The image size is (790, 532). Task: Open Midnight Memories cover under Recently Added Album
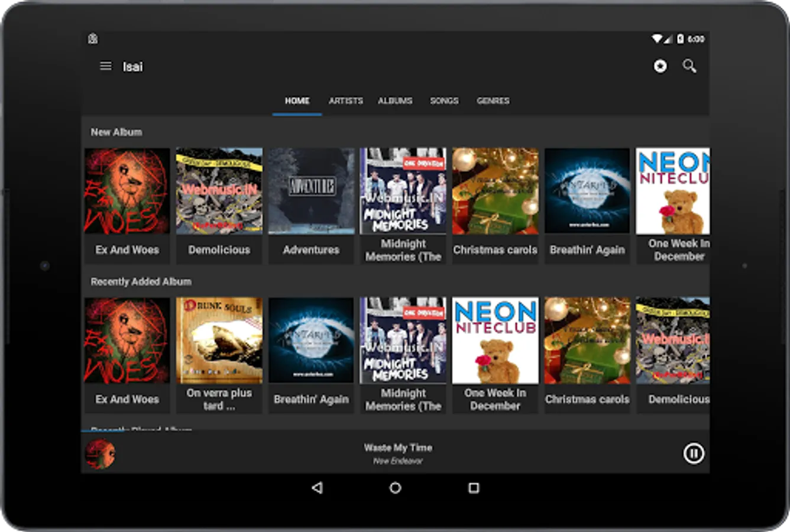coord(403,340)
